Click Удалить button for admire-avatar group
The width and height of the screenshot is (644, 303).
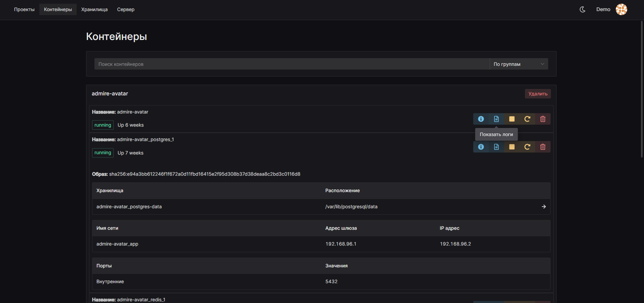point(538,94)
